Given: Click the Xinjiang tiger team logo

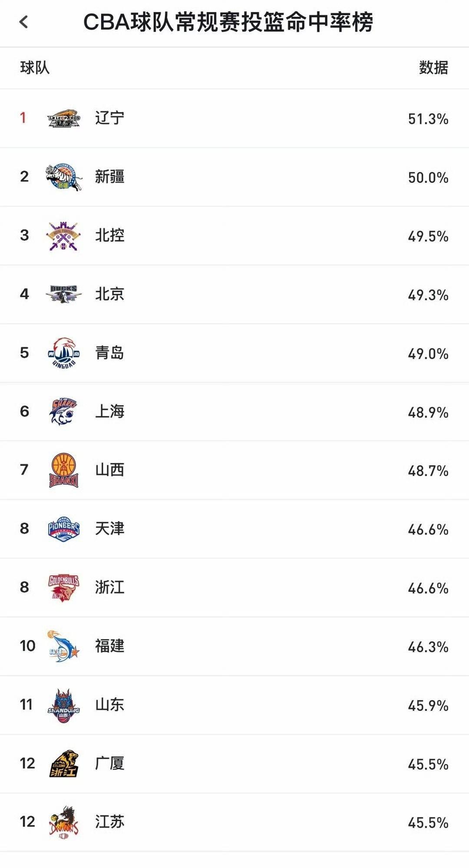Looking at the screenshot, I should [64, 177].
